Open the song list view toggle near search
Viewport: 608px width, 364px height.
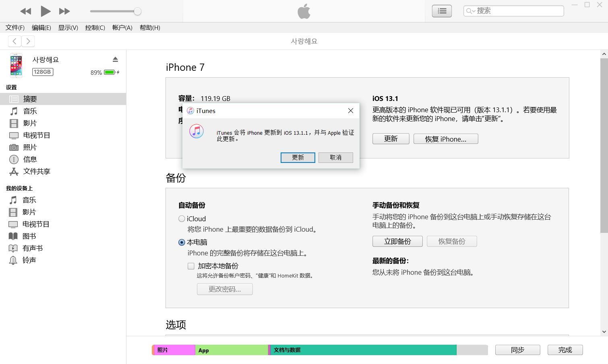[x=441, y=11]
